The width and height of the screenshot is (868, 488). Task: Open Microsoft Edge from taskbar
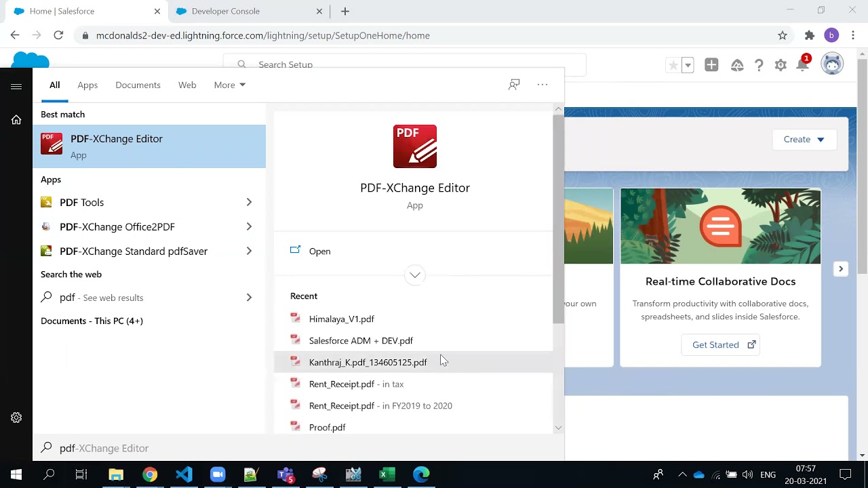pos(421,474)
